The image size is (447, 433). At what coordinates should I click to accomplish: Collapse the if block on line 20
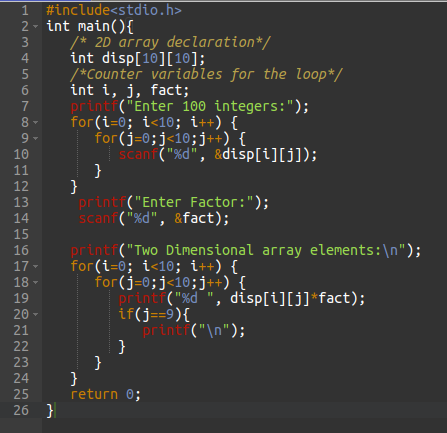(36, 315)
